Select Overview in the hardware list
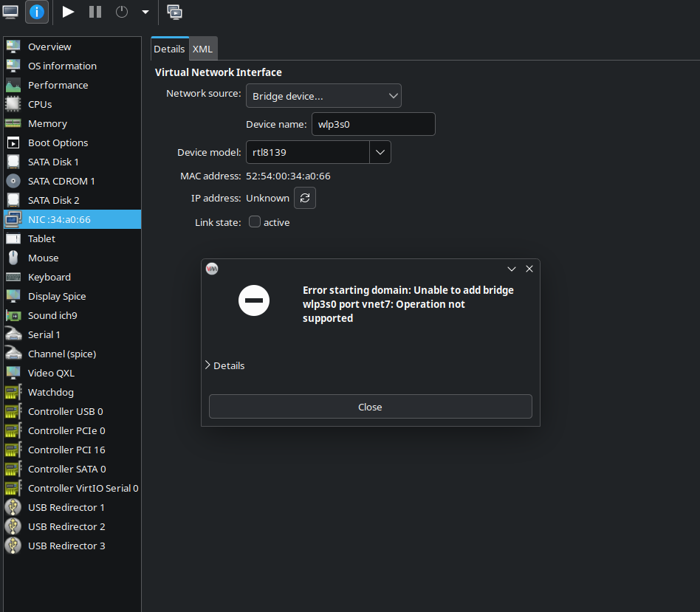Image resolution: width=700 pixels, height=612 pixels. pos(72,47)
